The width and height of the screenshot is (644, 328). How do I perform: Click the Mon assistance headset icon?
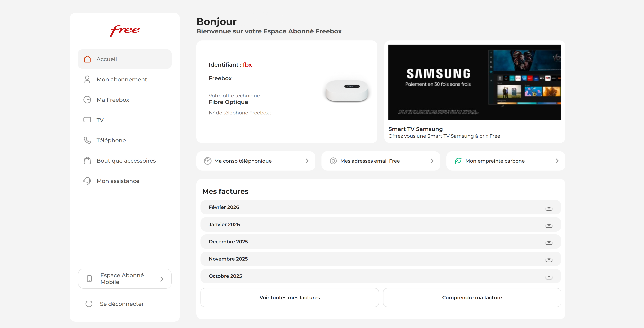[x=87, y=181]
